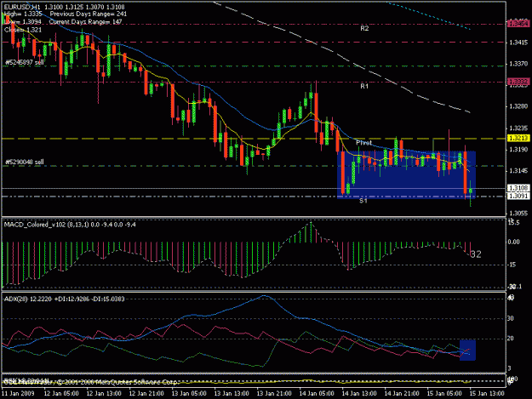Click the S1 support level label

[363, 201]
